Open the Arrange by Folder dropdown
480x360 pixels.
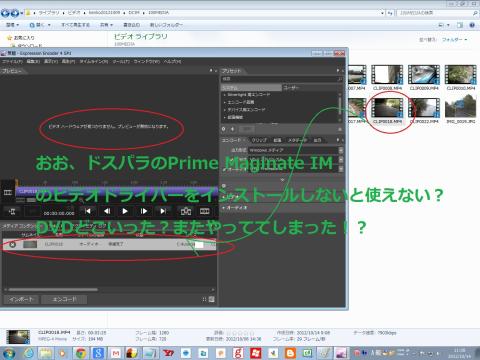pyautogui.click(x=454, y=40)
